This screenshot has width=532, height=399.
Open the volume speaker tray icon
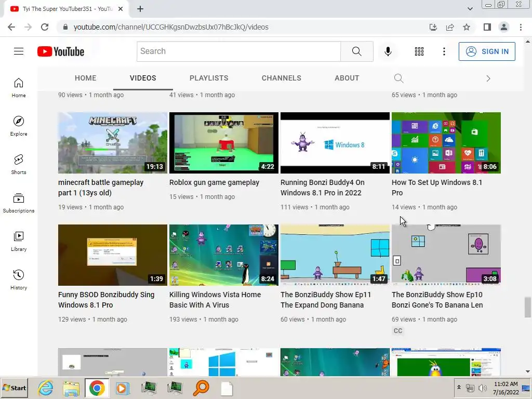coord(482,388)
